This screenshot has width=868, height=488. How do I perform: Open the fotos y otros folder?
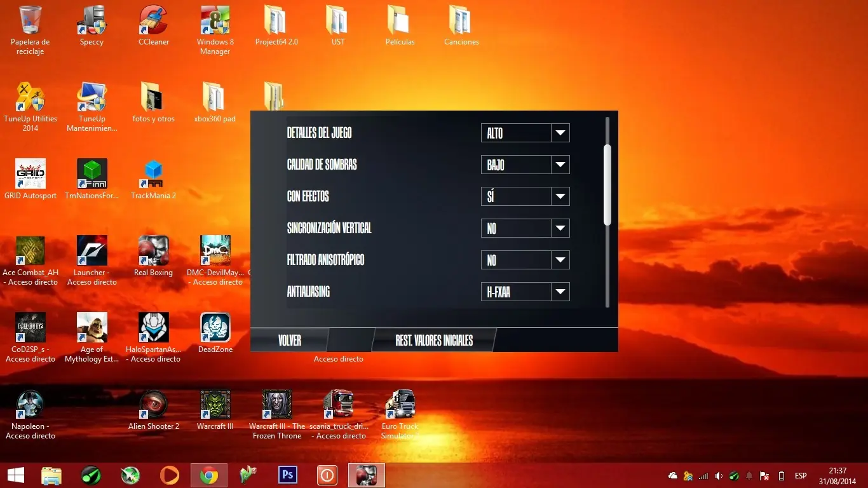154,102
